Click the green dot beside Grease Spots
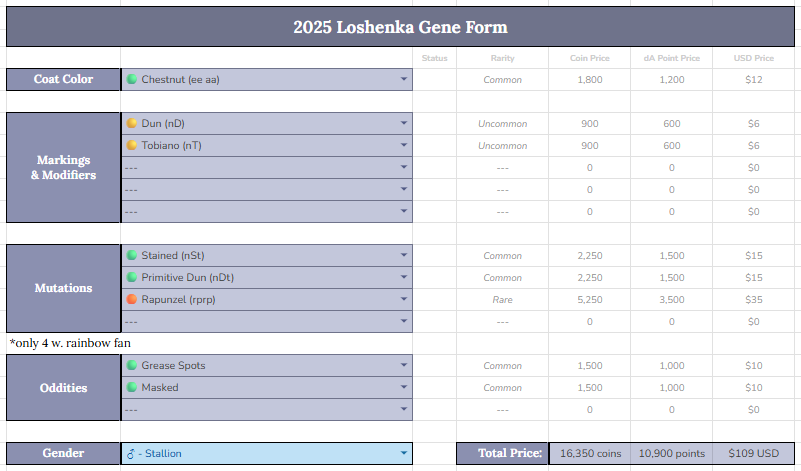801x471 pixels. click(x=132, y=365)
